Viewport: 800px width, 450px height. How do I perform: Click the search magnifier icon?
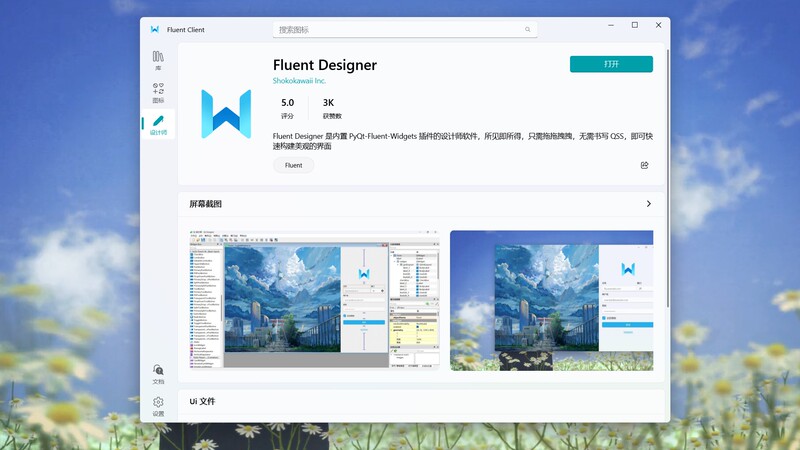[x=528, y=30]
